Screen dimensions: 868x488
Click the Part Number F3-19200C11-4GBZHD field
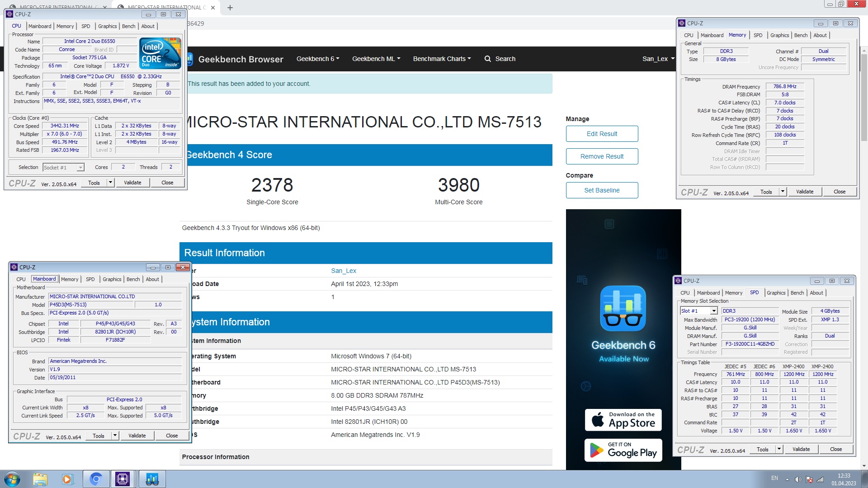750,344
